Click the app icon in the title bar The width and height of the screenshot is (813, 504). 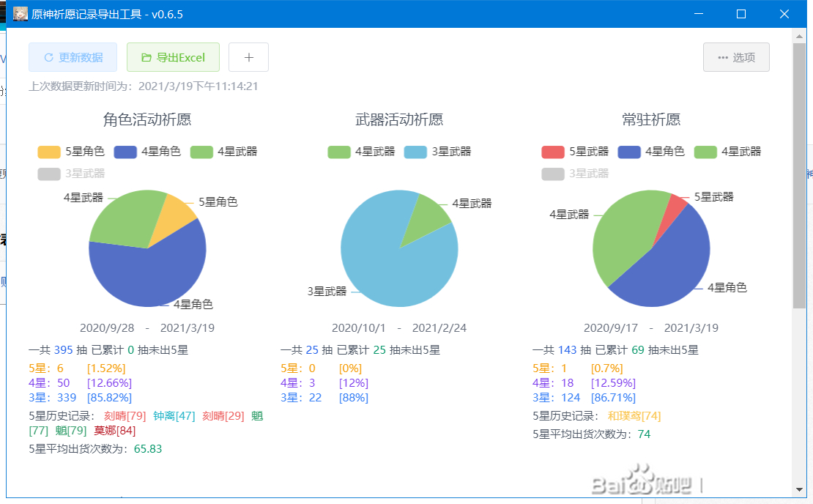(21, 14)
